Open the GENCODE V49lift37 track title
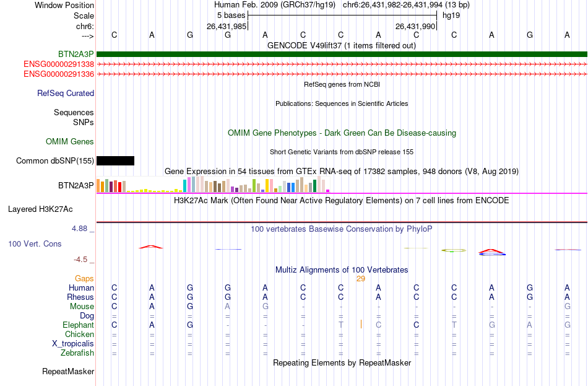588x386 pixels. point(341,45)
